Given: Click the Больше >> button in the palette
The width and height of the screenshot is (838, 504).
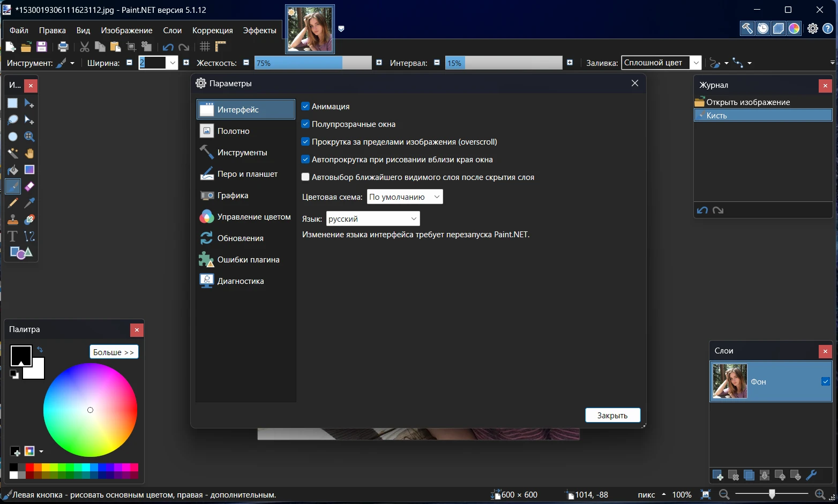Looking at the screenshot, I should coord(114,352).
